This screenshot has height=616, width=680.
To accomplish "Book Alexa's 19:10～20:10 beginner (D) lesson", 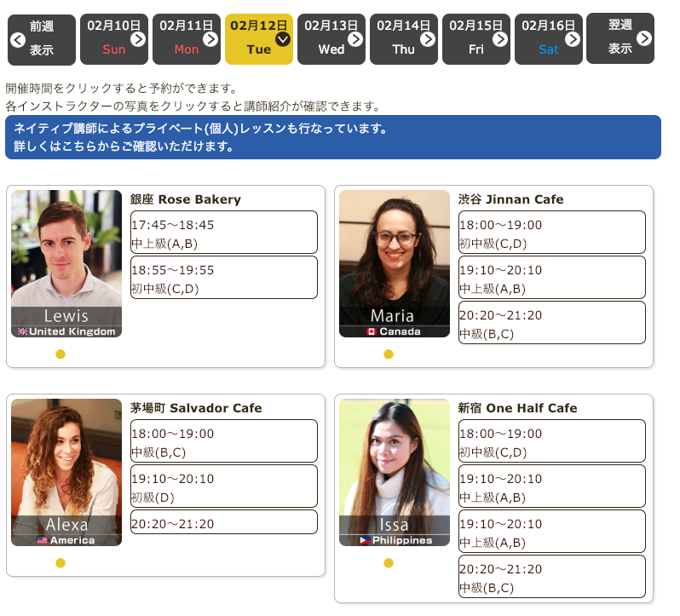I will tap(223, 486).
